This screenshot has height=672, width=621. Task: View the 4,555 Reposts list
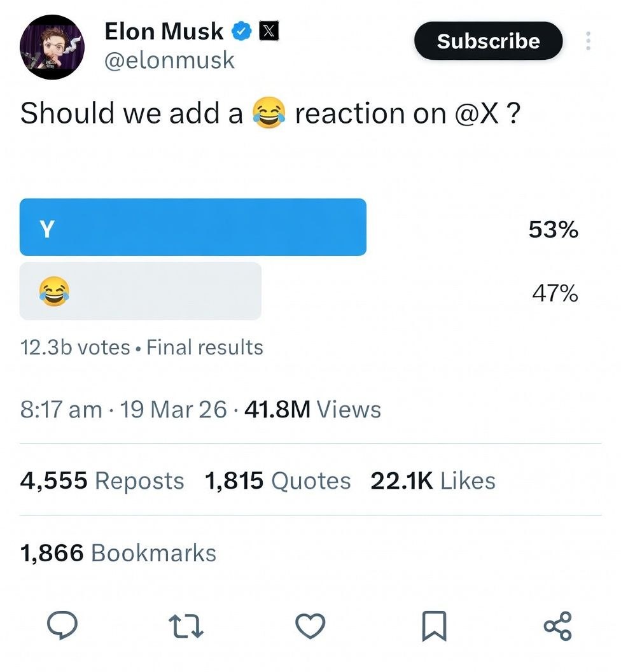(x=102, y=480)
